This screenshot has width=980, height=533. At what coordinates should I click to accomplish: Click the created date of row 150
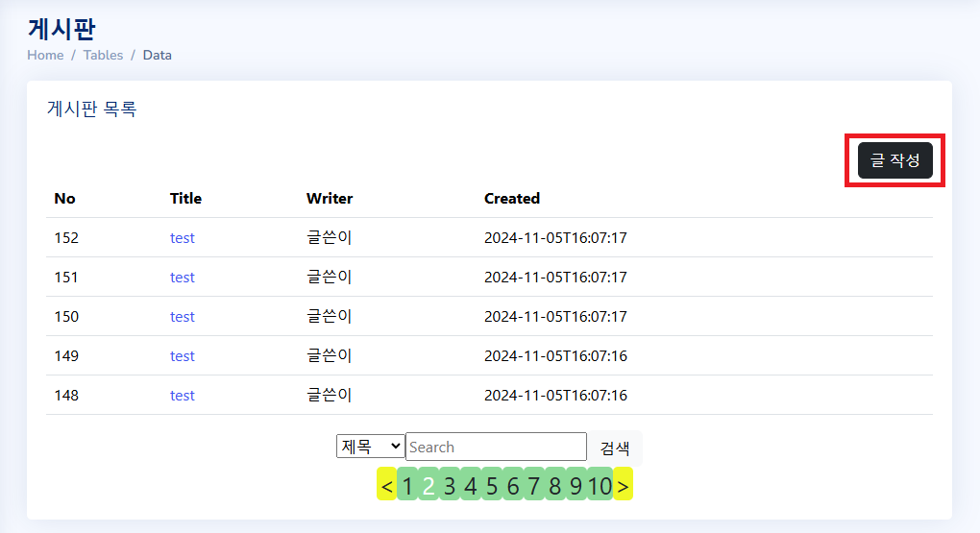(555, 317)
